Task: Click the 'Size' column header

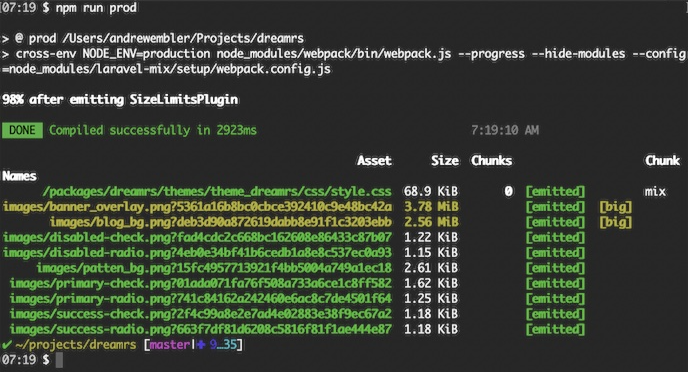Action: point(445,161)
